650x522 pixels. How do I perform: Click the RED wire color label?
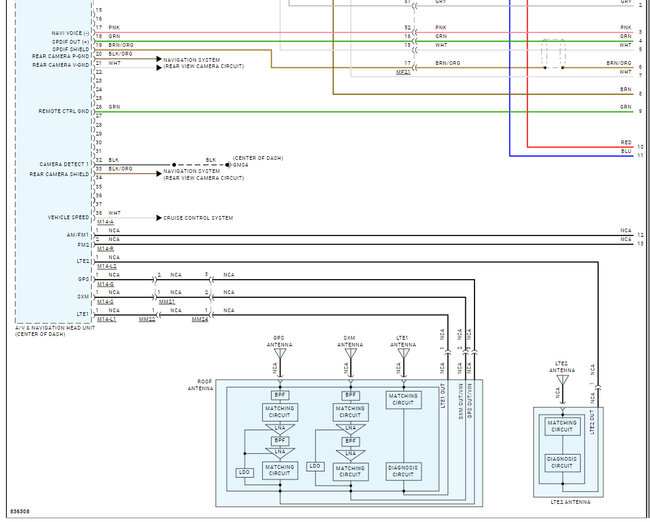tap(626, 142)
